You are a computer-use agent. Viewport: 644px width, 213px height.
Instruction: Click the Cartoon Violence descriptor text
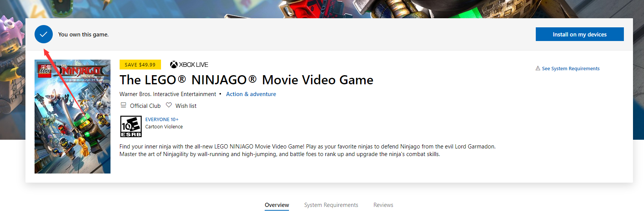tap(164, 127)
